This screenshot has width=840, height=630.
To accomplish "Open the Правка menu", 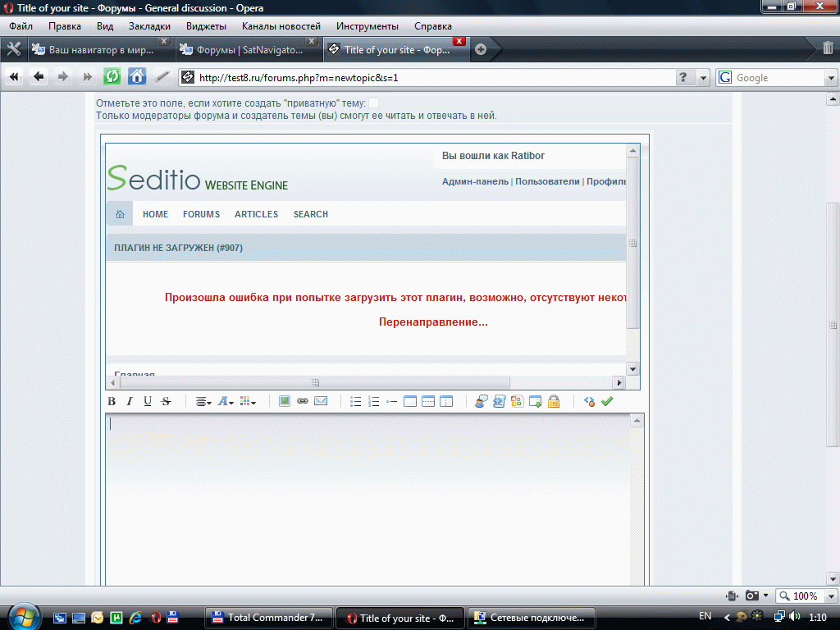I will point(64,26).
